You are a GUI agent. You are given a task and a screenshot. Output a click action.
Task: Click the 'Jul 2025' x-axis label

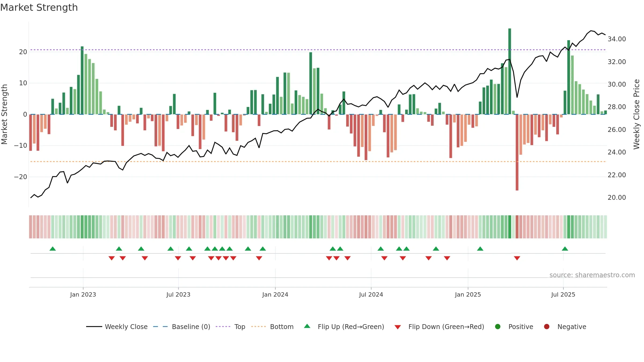(563, 294)
